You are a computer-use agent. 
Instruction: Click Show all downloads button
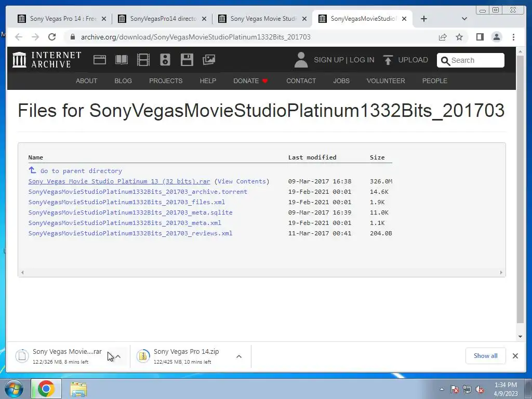point(486,355)
